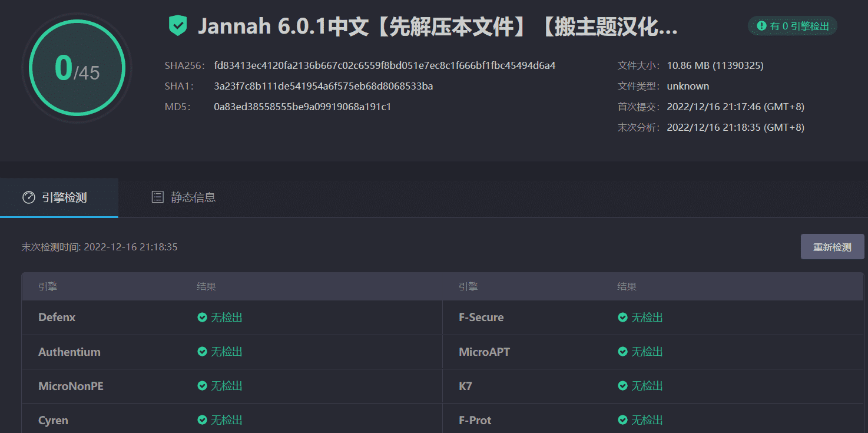Click the green check icon in F-Prot row
Screen dimensions: 868x433
click(622, 420)
